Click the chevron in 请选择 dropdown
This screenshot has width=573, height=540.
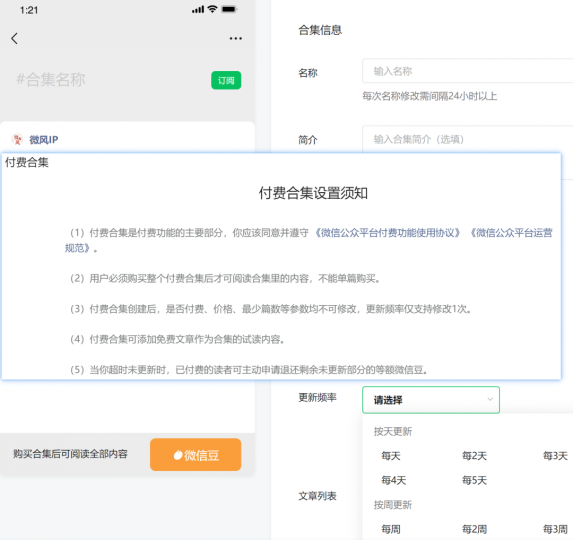click(x=490, y=400)
